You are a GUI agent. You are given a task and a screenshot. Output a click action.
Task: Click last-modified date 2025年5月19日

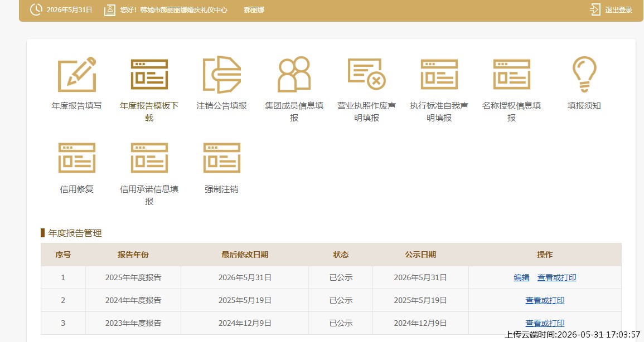[x=245, y=301]
